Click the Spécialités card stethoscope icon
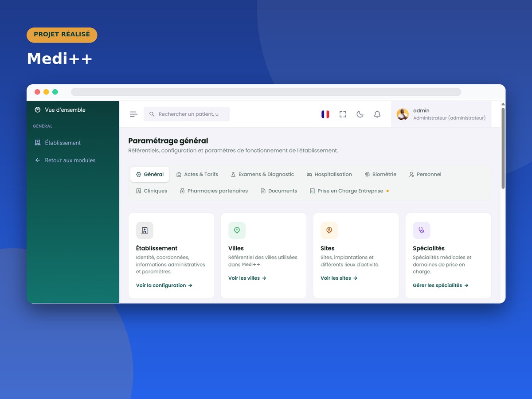 (x=421, y=231)
